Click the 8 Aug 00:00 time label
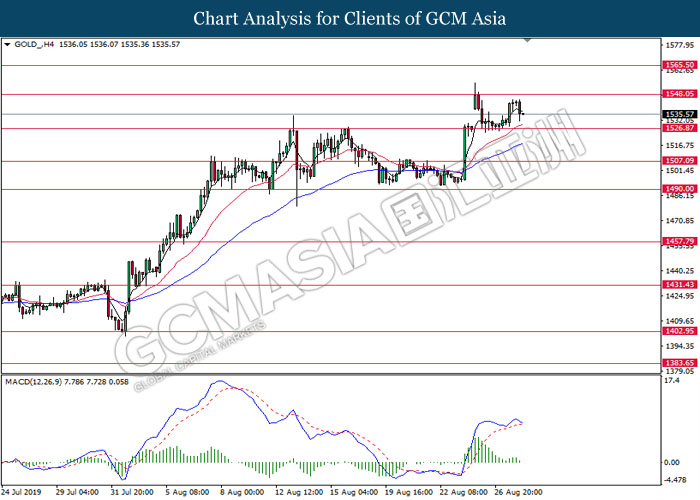700x500 pixels. click(242, 492)
